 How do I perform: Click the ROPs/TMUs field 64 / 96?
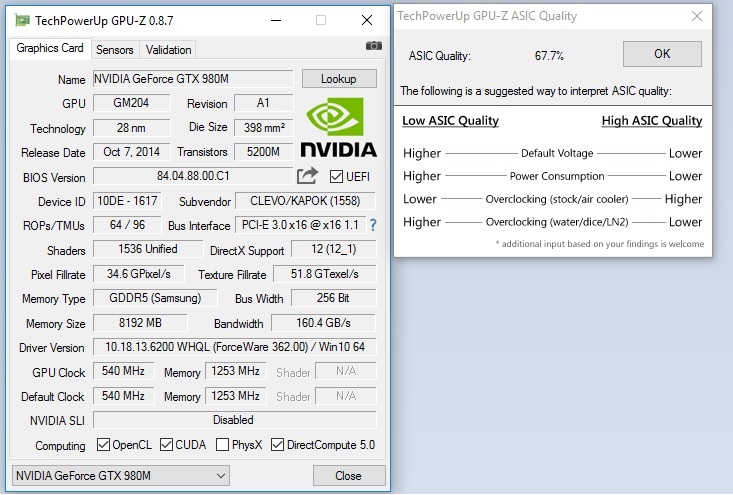click(127, 225)
